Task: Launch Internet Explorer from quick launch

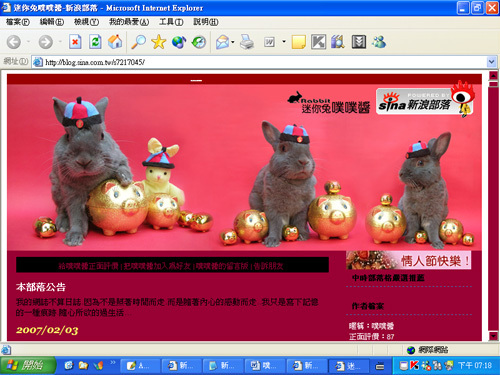Action: coord(69,365)
